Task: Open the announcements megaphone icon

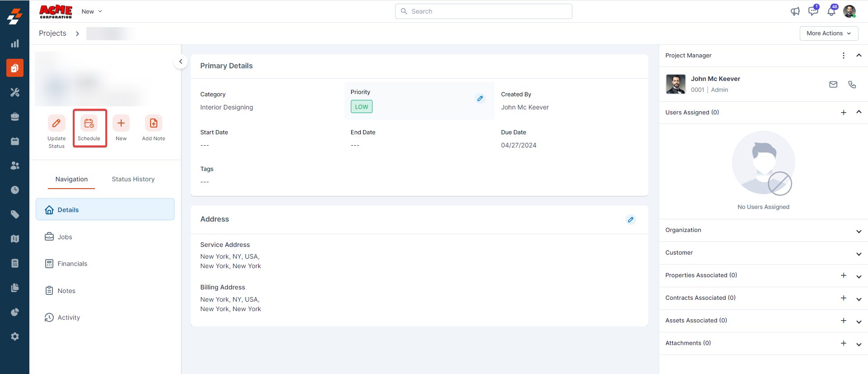Action: [x=795, y=11]
